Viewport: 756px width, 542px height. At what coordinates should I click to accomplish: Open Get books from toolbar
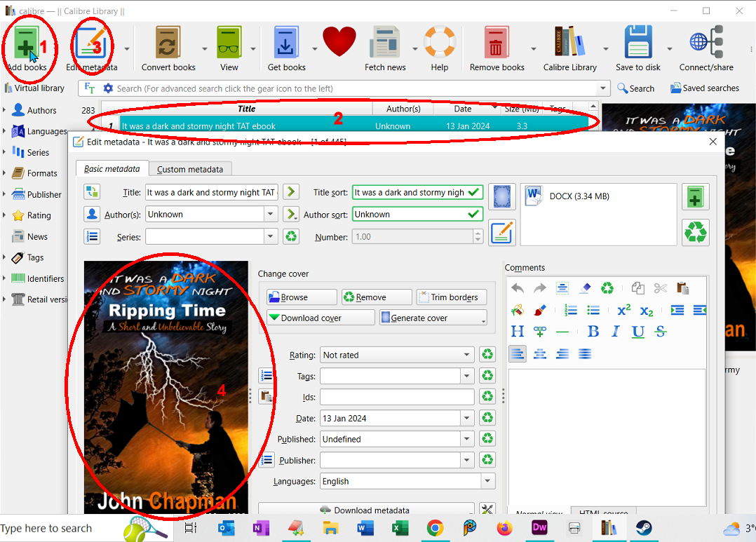(x=286, y=43)
